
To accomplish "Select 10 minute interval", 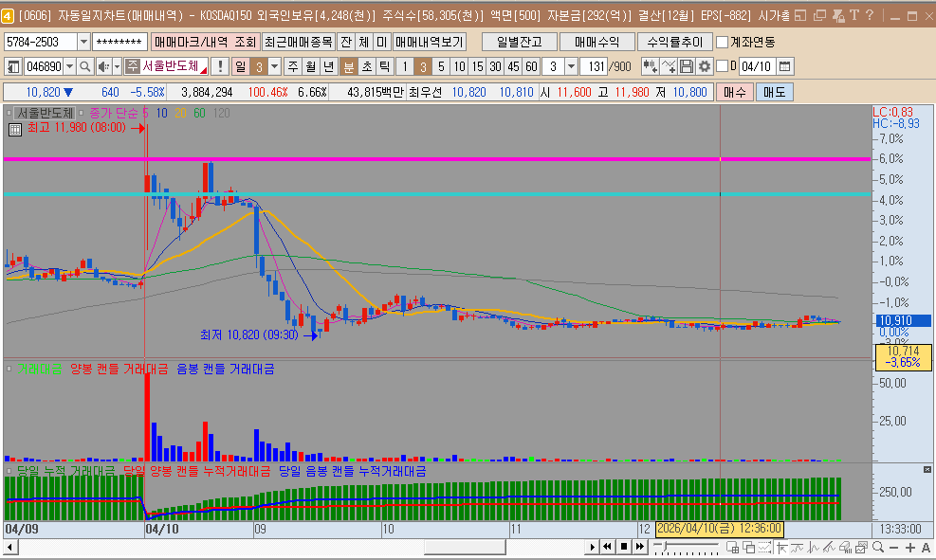I will click(x=459, y=66).
